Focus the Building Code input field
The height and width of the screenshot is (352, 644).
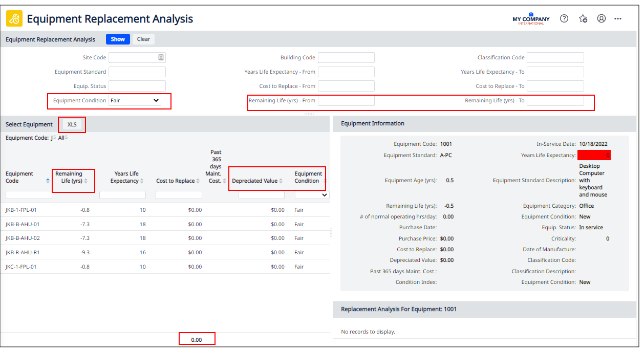pos(346,57)
